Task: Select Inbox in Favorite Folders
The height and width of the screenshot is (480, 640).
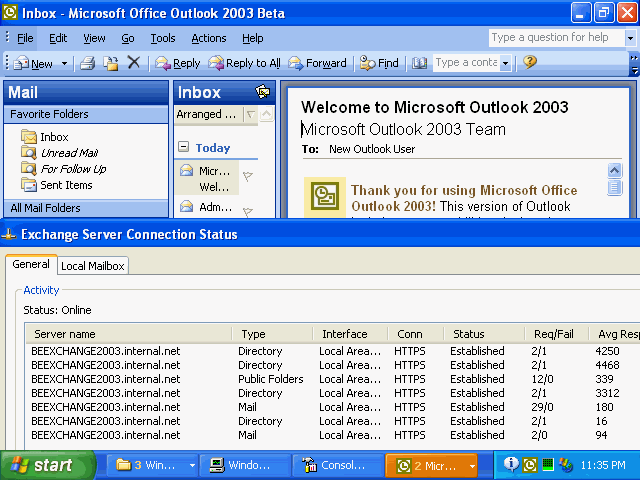Action: pos(44,137)
